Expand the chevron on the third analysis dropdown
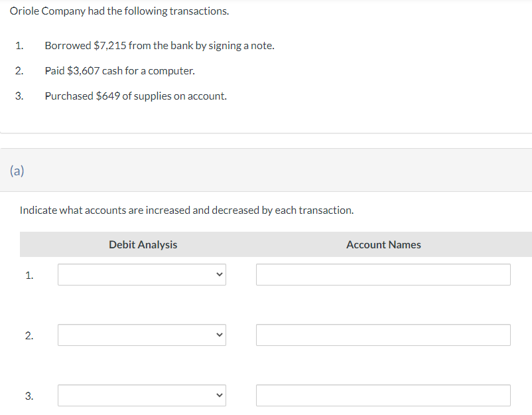 click(x=219, y=395)
